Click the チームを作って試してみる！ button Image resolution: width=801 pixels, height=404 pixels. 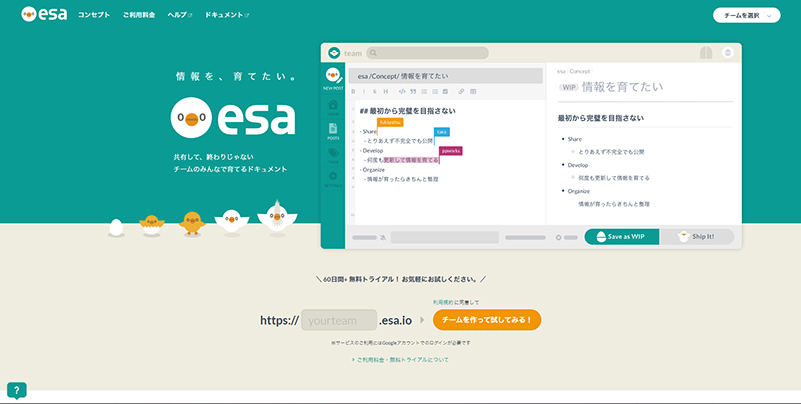[x=487, y=320]
